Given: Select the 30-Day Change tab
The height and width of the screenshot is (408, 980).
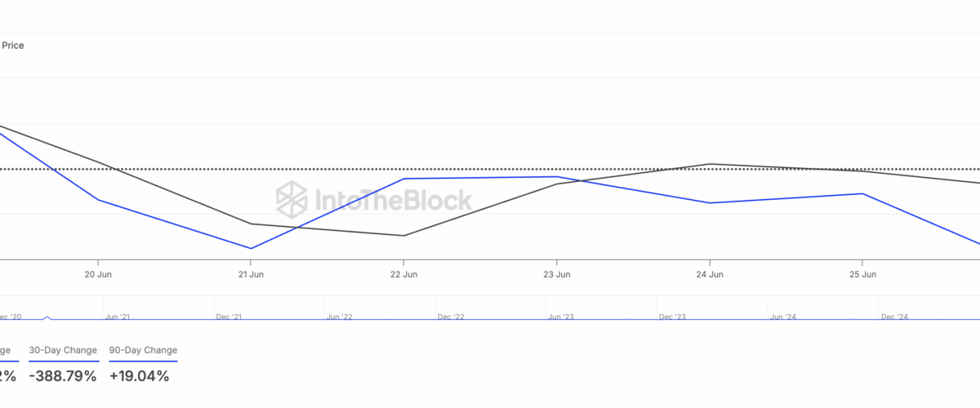Looking at the screenshot, I should (x=63, y=350).
